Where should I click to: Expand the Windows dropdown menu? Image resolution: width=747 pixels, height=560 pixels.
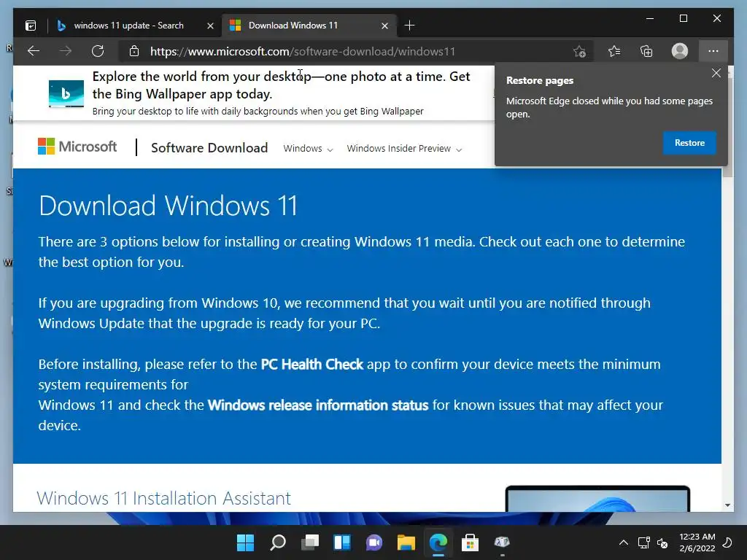tap(308, 149)
